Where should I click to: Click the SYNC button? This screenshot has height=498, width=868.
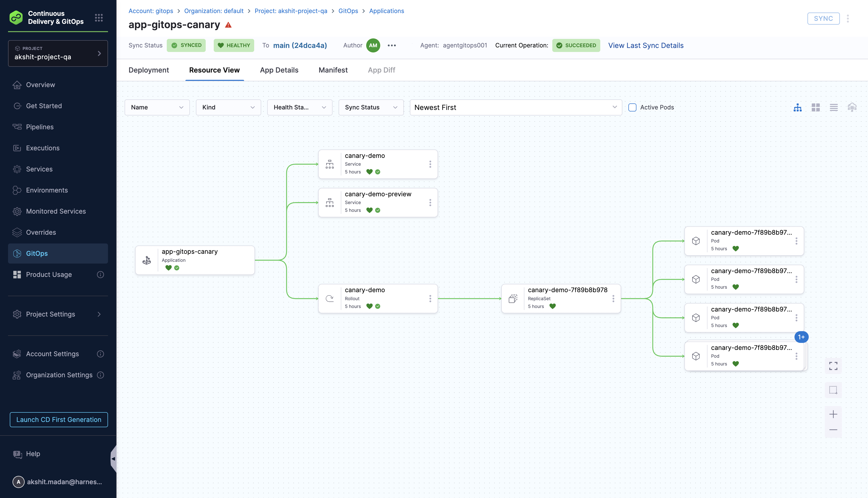point(823,19)
